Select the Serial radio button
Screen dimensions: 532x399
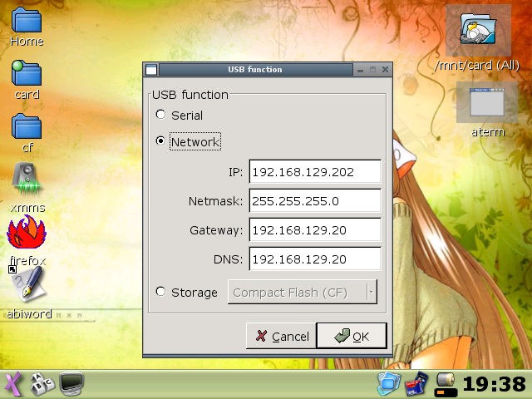161,115
